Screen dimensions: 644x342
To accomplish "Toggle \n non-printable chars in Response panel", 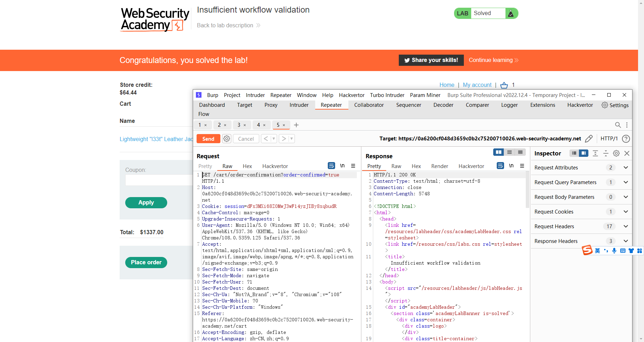I will 511,166.
